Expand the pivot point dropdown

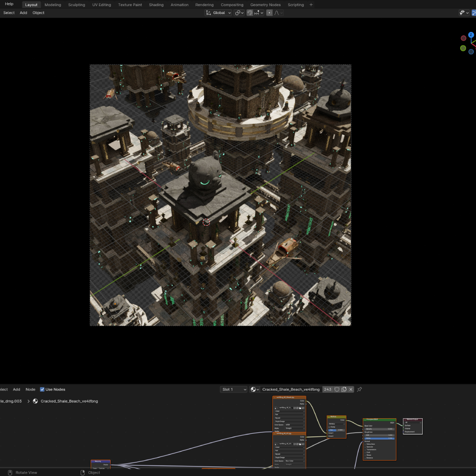pos(239,13)
